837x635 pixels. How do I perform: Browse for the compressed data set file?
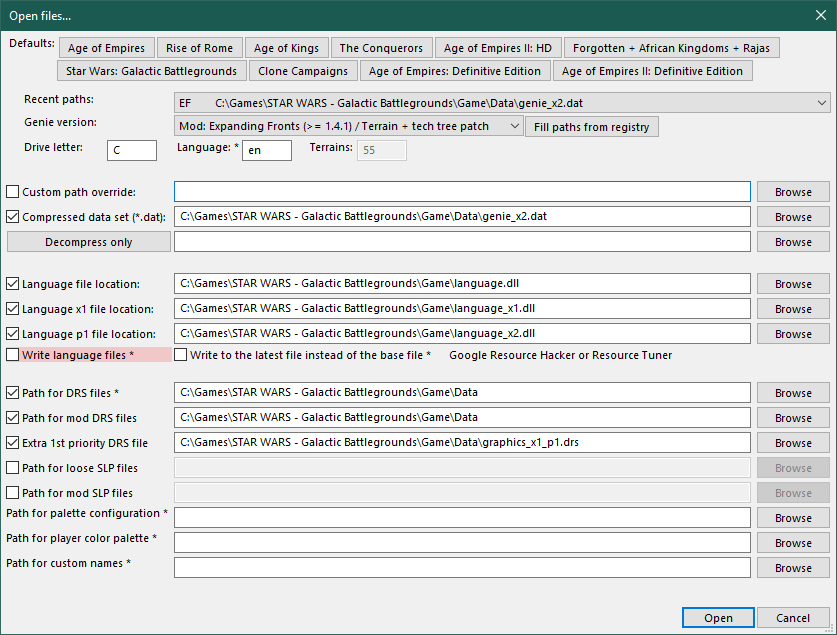tap(793, 217)
